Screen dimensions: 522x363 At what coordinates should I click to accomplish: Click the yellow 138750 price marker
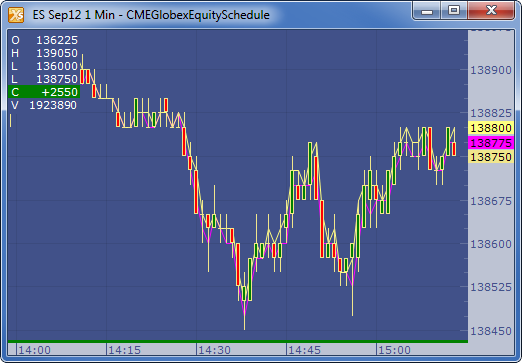point(491,157)
